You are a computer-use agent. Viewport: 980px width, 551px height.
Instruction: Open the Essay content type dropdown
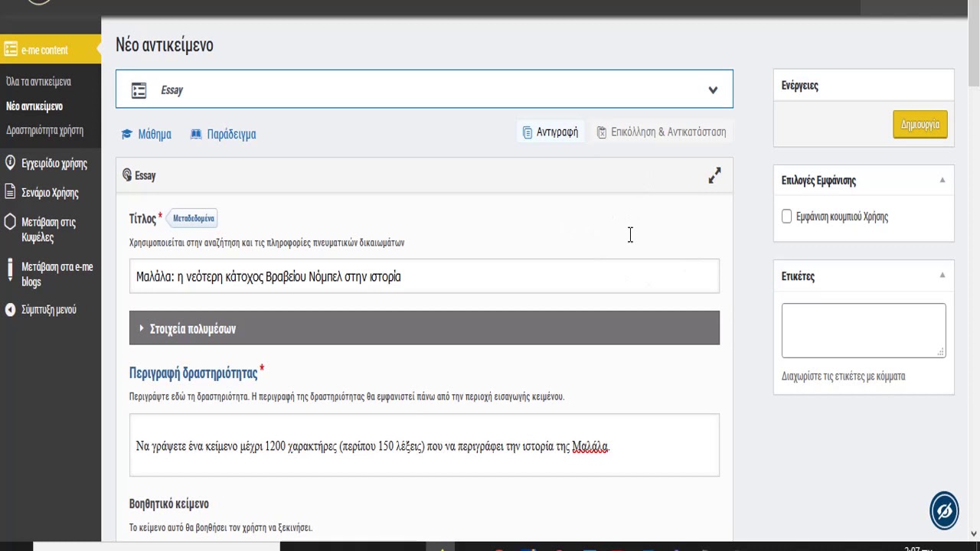click(424, 90)
